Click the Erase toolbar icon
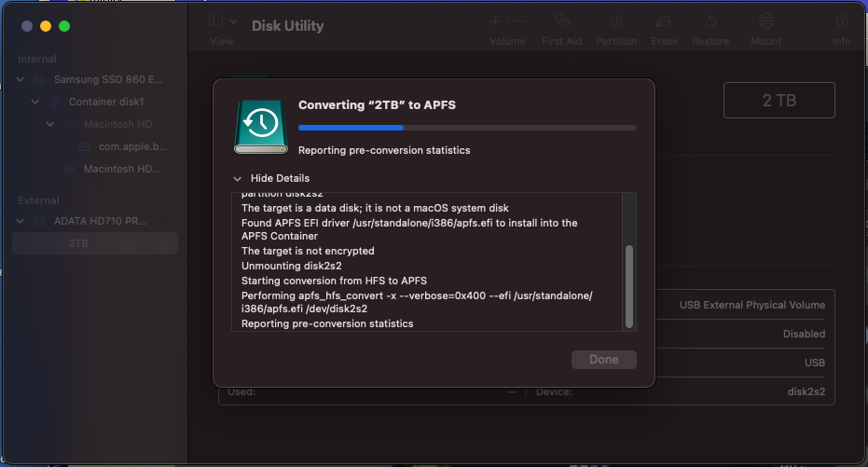Screen dimensions: 868x467 point(663,21)
